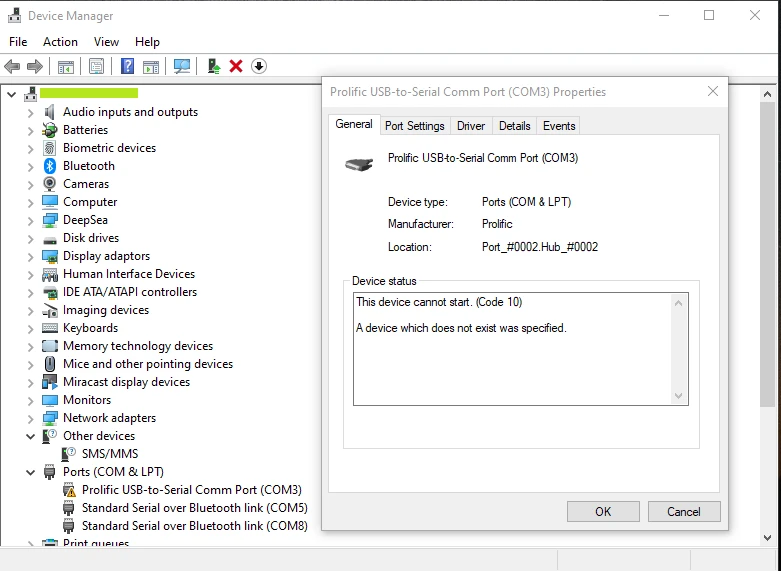Click the Properties toolbar icon
Image resolution: width=781 pixels, height=571 pixels.
[96, 66]
